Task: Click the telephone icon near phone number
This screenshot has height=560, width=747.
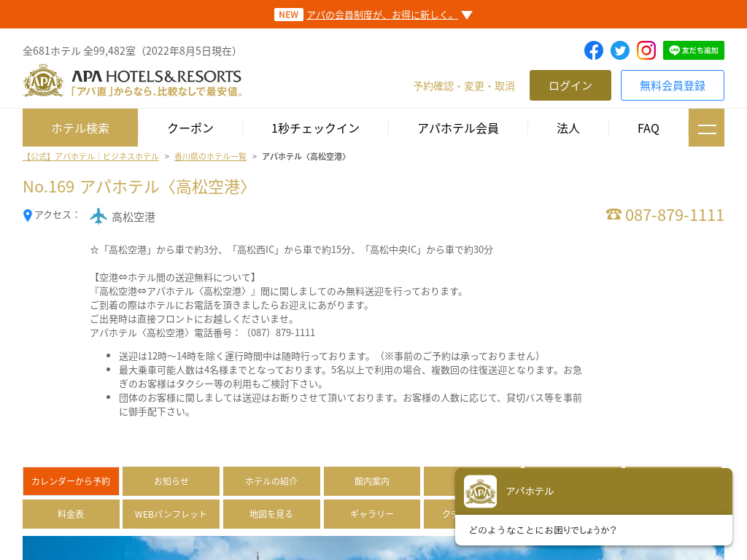Action: [614, 214]
